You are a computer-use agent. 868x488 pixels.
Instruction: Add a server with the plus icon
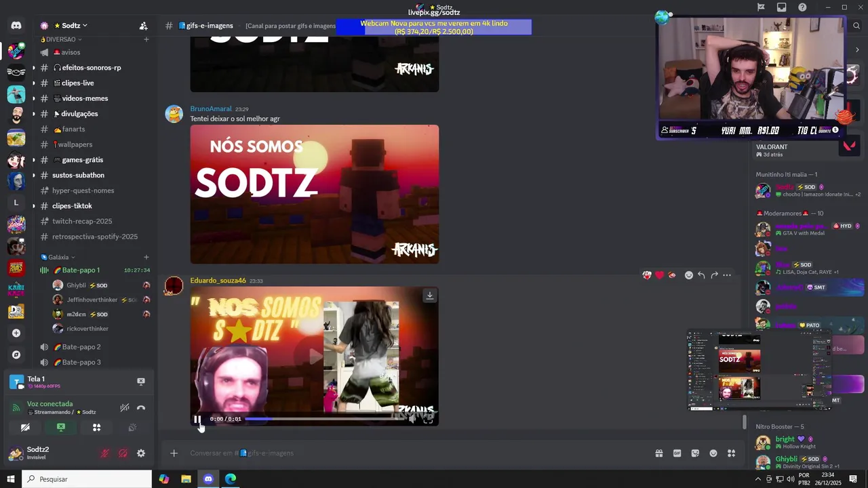click(x=16, y=333)
